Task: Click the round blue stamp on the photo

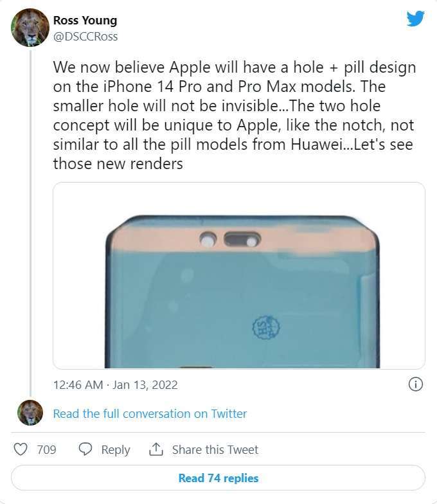Action: coord(265,327)
